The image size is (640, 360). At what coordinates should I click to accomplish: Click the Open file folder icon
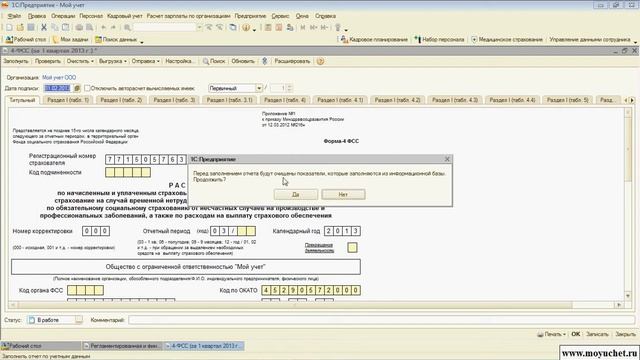(x=20, y=27)
